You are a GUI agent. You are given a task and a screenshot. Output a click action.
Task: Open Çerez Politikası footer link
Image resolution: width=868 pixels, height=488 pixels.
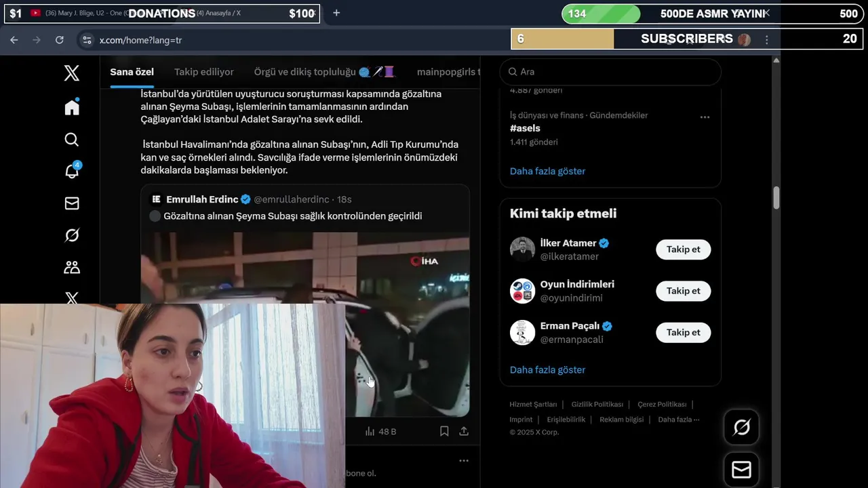pos(662,405)
